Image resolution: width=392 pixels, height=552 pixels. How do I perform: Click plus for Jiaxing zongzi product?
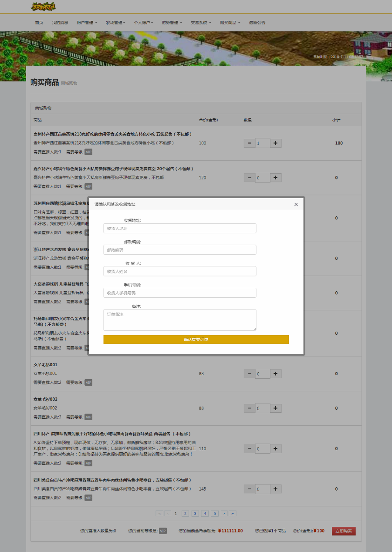[x=276, y=178]
